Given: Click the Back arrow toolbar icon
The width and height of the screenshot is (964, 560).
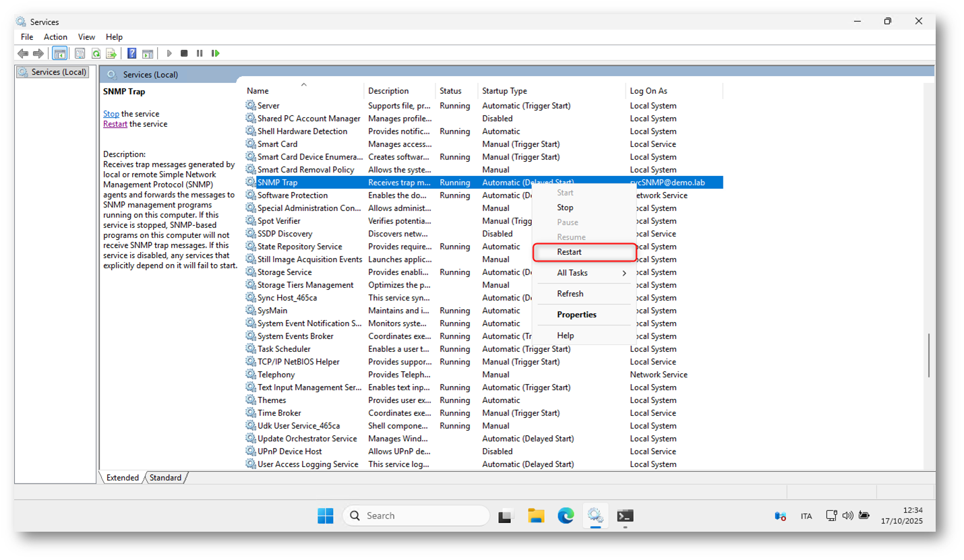Looking at the screenshot, I should pyautogui.click(x=23, y=53).
